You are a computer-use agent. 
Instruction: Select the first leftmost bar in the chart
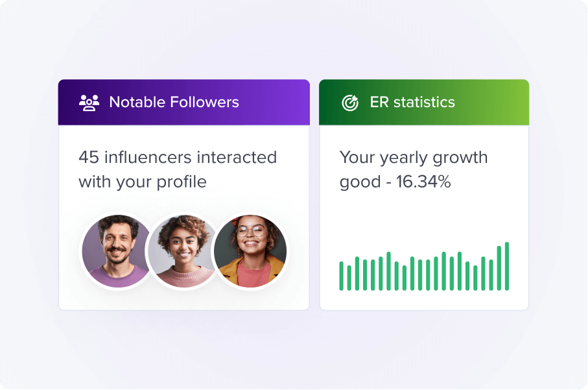(342, 276)
